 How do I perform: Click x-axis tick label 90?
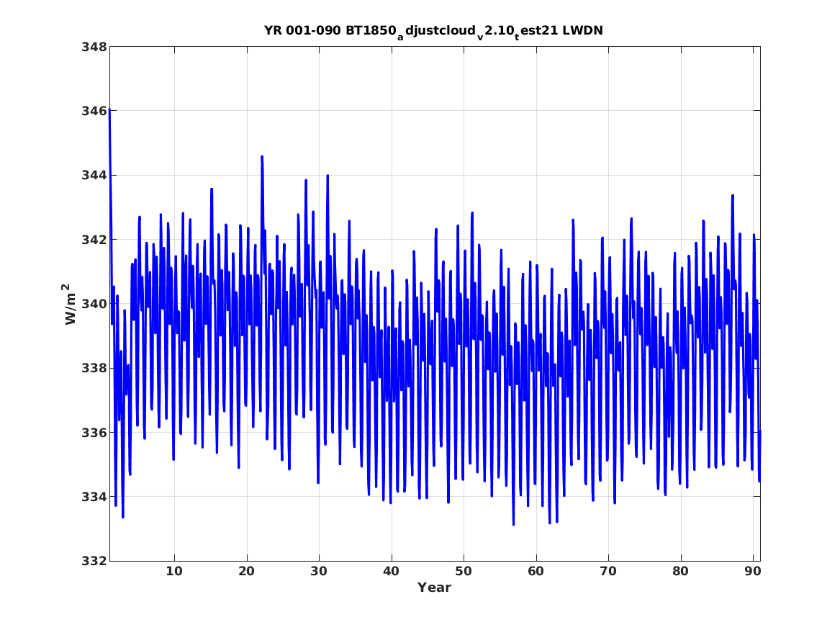pyautogui.click(x=753, y=572)
